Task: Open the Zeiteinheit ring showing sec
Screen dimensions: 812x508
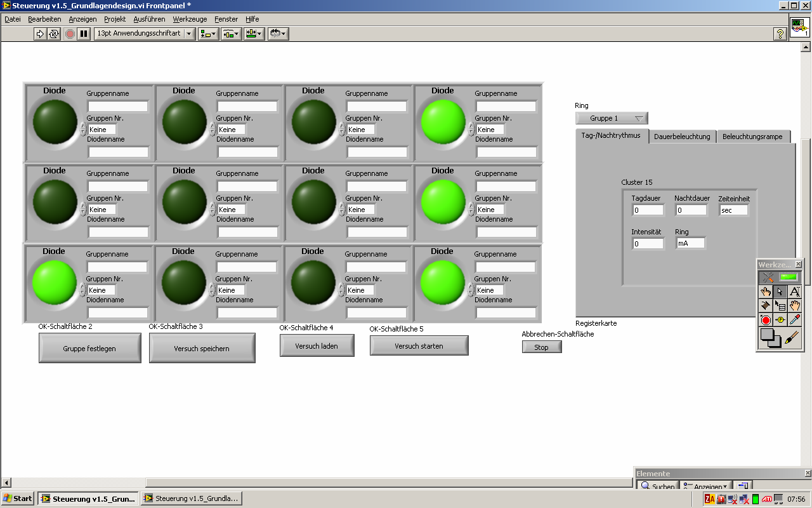Action: tap(734, 210)
